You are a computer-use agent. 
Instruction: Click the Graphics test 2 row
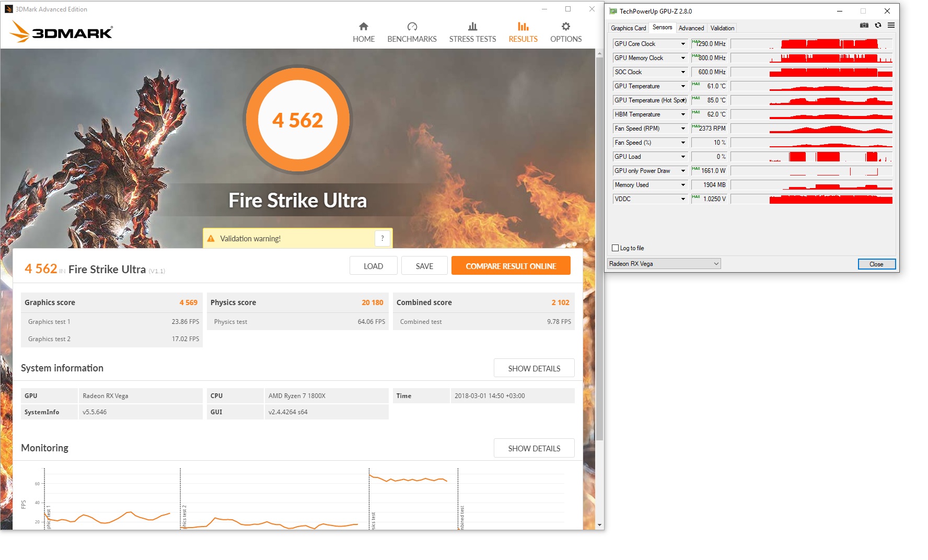pyautogui.click(x=112, y=339)
